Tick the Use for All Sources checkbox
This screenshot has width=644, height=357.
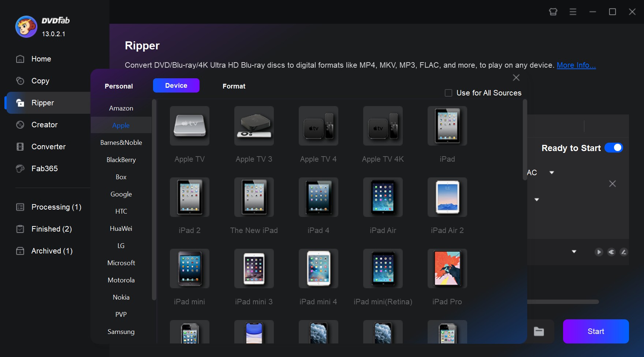(x=448, y=93)
